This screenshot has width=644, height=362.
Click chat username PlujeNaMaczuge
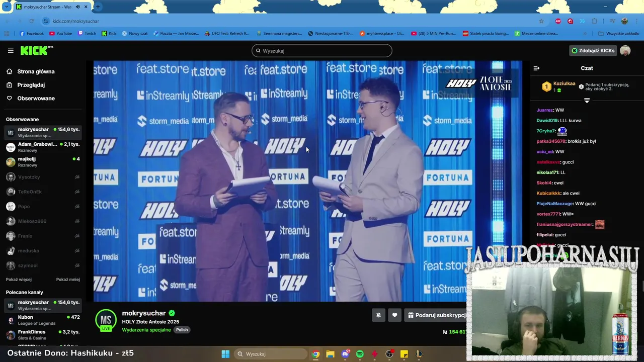coord(555,204)
